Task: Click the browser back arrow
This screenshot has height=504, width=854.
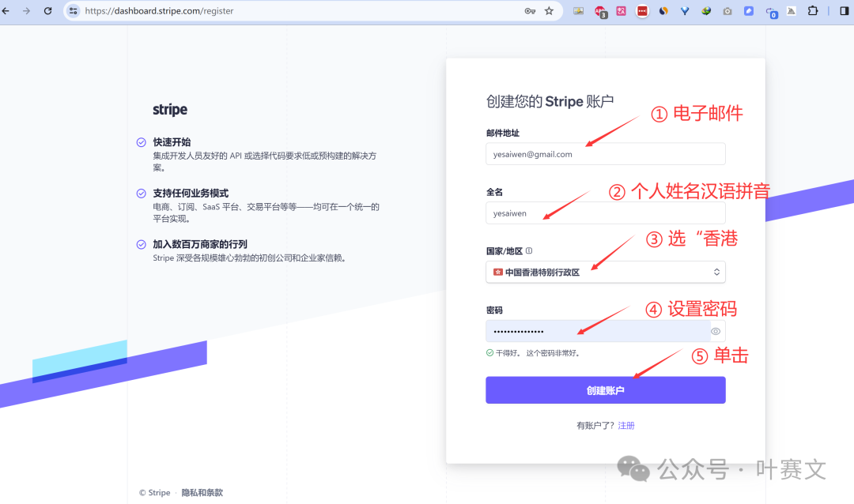Action: [x=7, y=11]
